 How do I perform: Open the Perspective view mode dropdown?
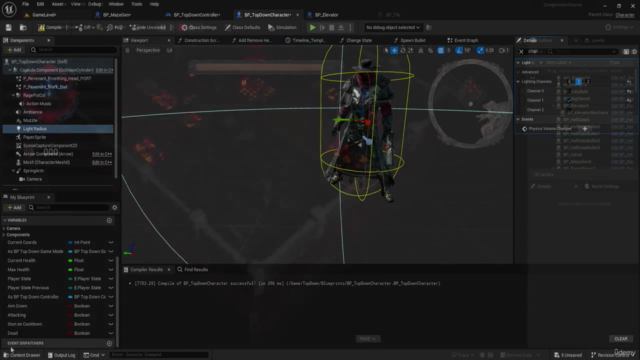[147, 50]
